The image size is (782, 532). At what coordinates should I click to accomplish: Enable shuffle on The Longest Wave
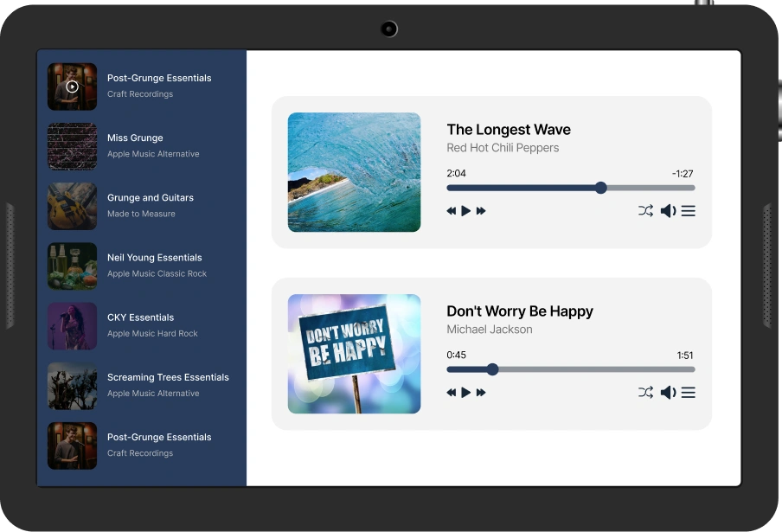(645, 210)
